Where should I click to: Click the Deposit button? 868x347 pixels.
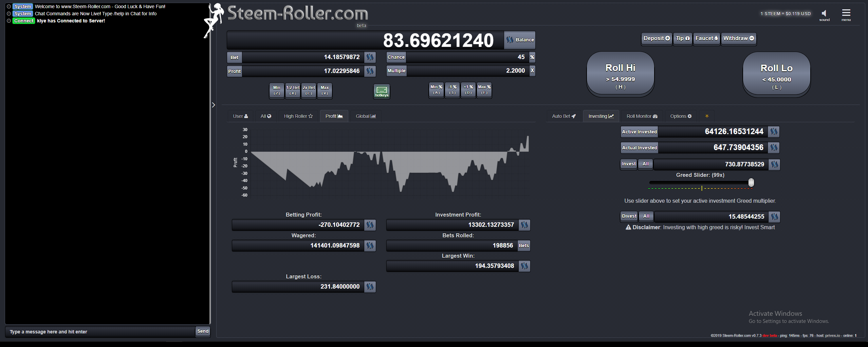(657, 38)
